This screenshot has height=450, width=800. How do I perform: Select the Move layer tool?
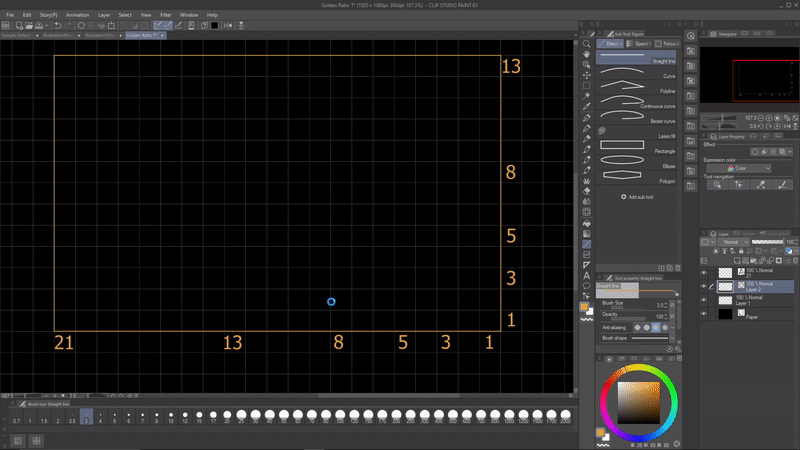coord(587,75)
